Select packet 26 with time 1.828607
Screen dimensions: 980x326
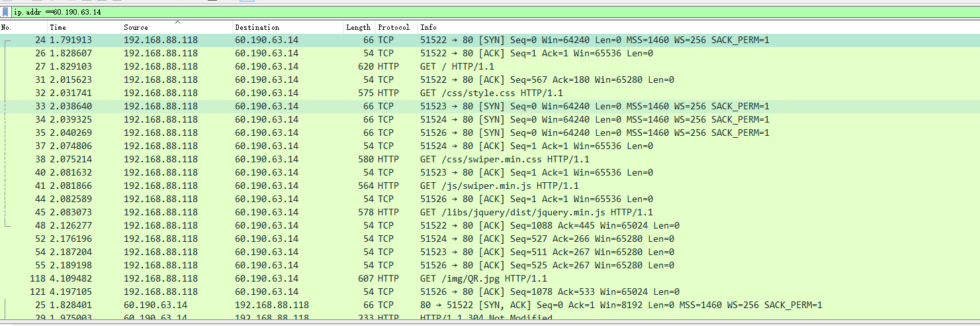[x=490, y=53]
